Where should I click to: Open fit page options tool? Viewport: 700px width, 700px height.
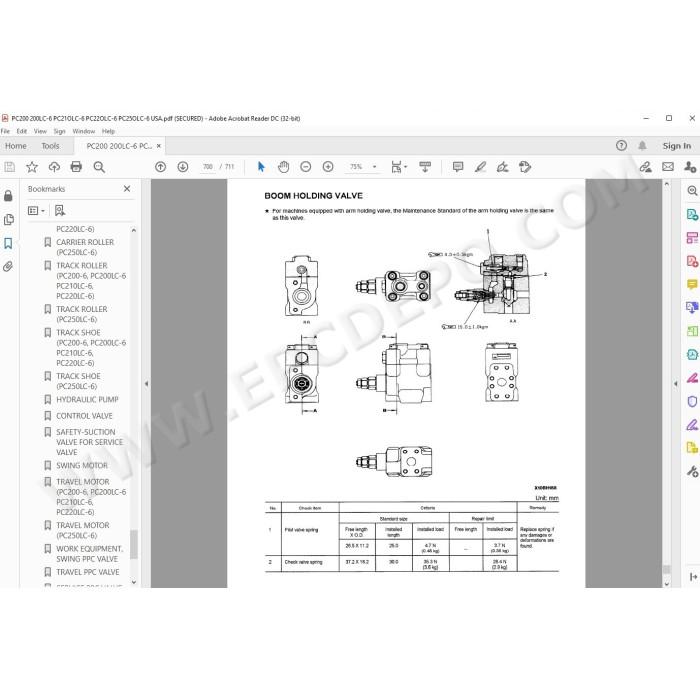[399, 167]
